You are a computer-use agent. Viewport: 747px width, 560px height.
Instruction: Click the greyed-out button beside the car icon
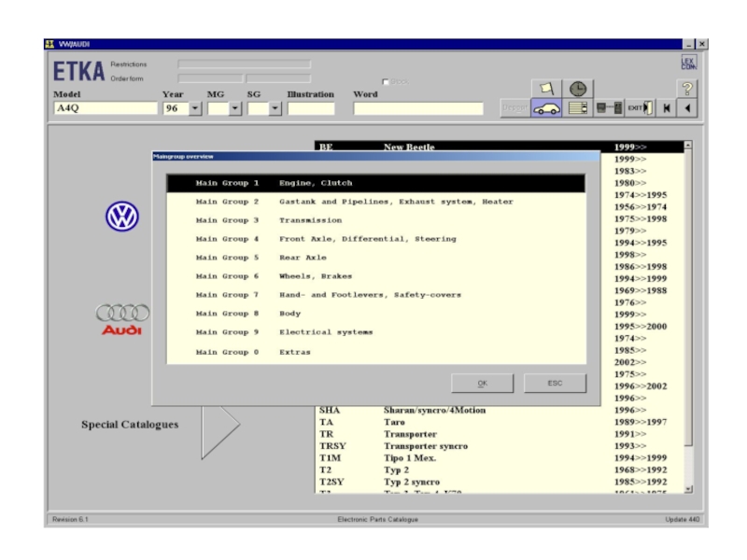click(x=515, y=108)
